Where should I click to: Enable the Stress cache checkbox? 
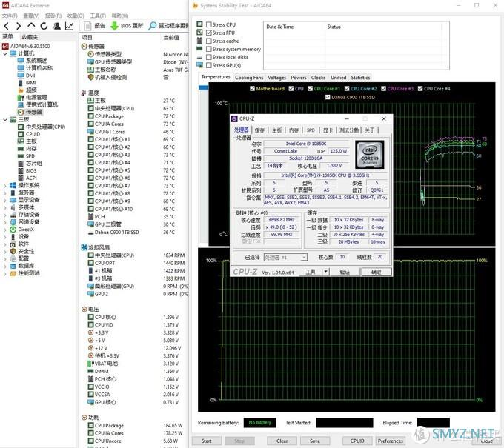209,41
